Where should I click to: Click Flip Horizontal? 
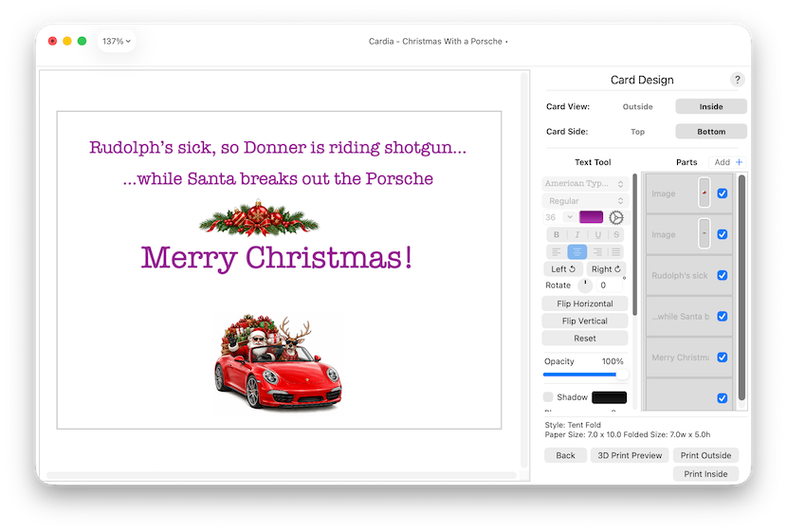(585, 303)
